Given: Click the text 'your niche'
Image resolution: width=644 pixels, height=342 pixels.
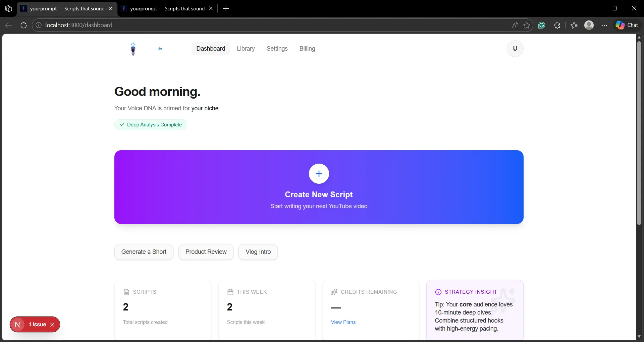Looking at the screenshot, I should 205,108.
